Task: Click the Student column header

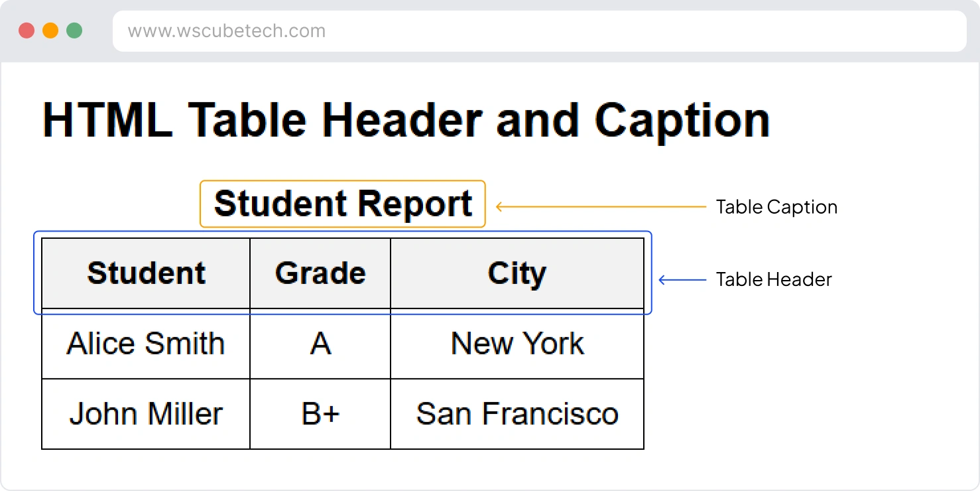Action: coord(146,273)
